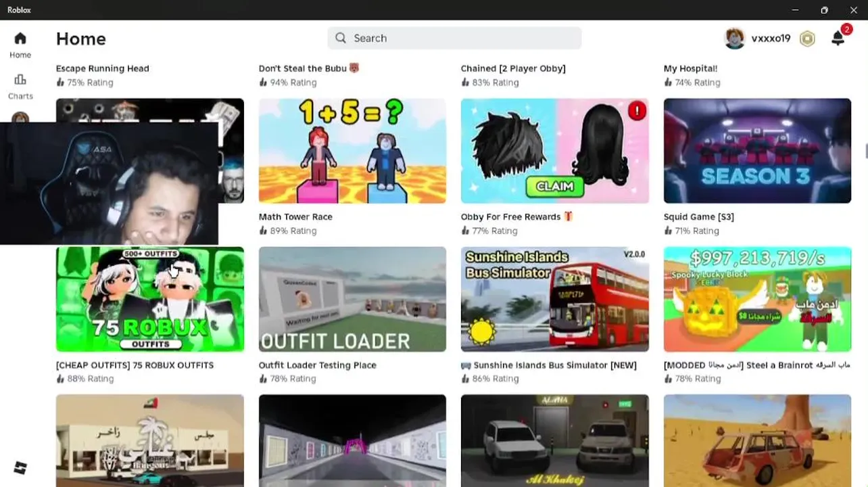Click the 88% Rating text

[x=90, y=379]
